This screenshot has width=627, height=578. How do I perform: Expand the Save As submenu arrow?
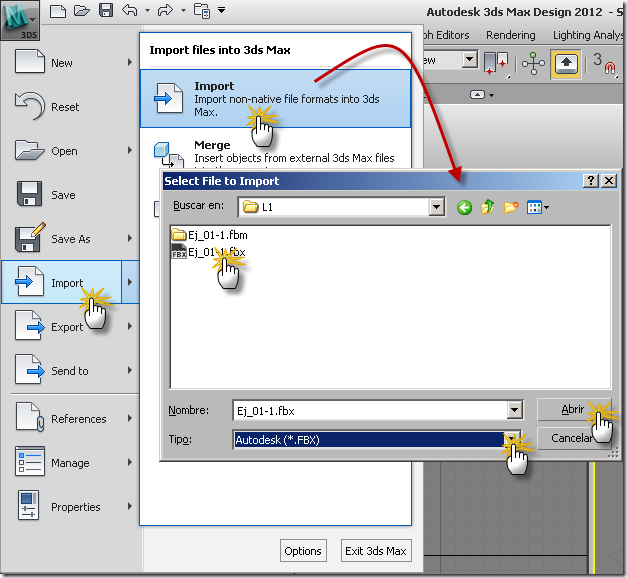(x=130, y=238)
